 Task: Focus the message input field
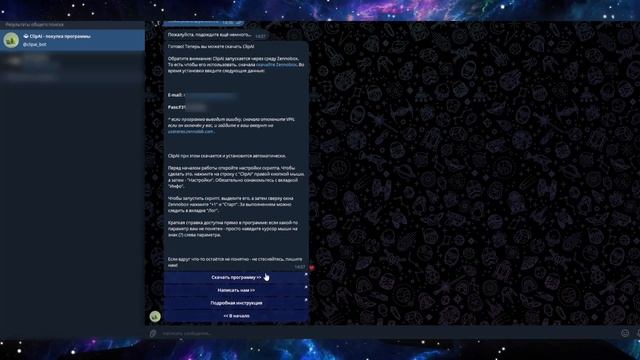[388, 333]
